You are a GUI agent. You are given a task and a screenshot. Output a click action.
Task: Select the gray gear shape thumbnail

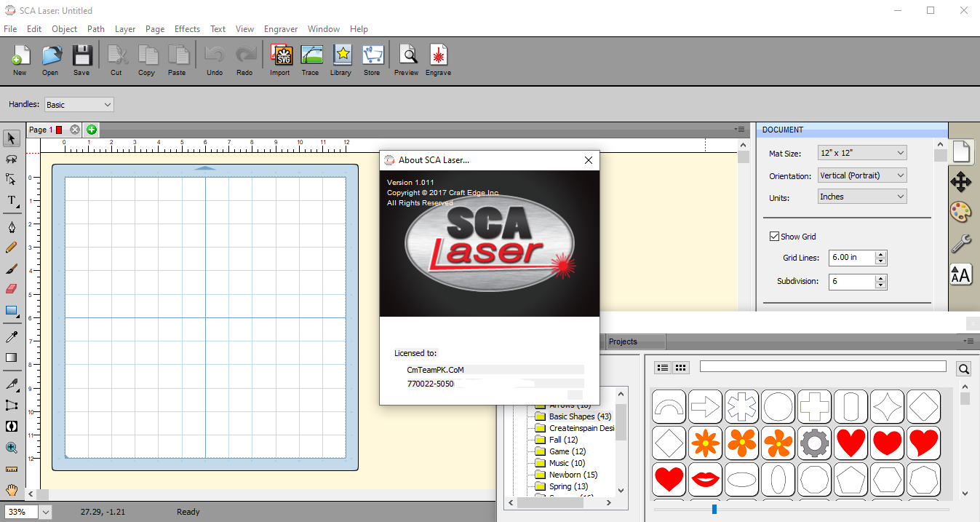pos(814,443)
